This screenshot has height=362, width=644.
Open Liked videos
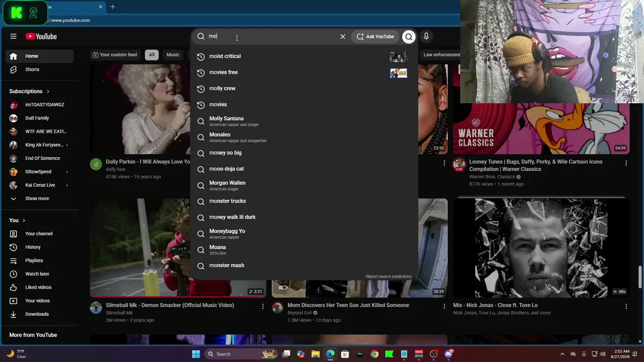pyautogui.click(x=40, y=288)
